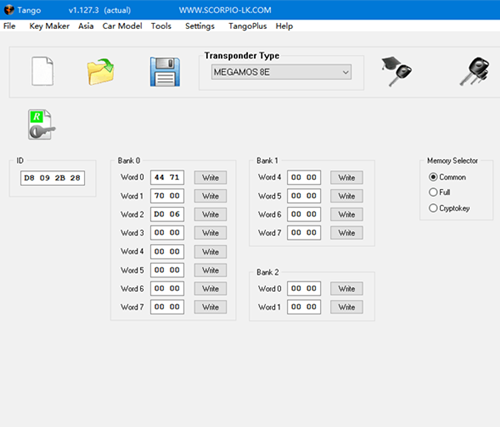Screen dimensions: 500x427
Task: Select the Full memory radio button
Action: coord(433,192)
